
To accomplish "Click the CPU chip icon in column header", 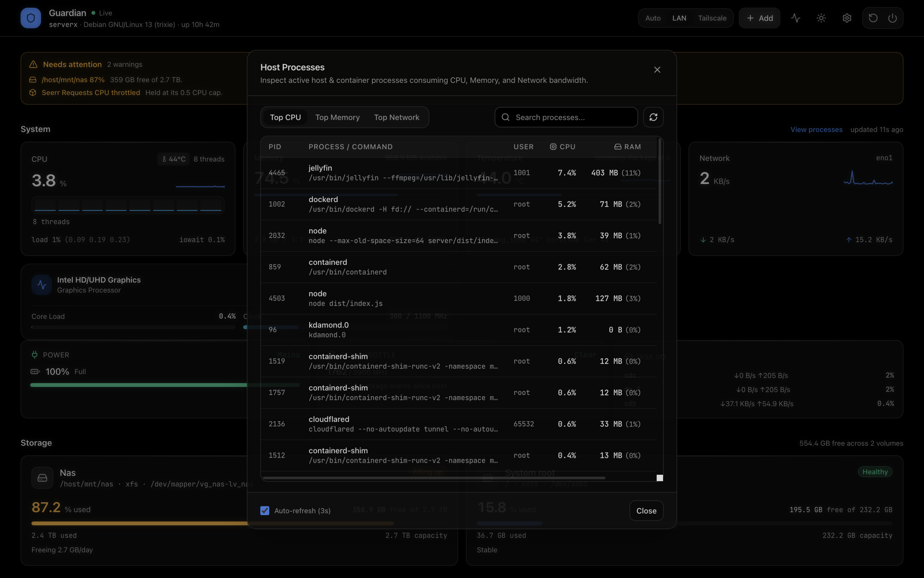I will point(553,147).
